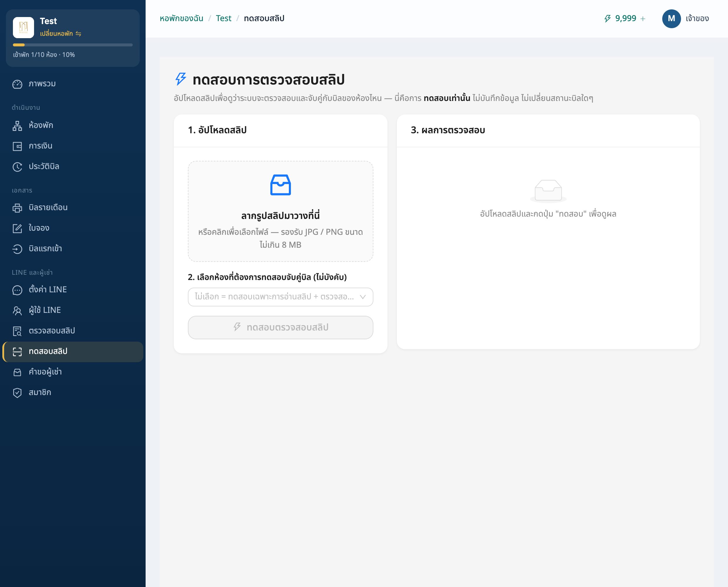
Task: Click the dropdown chevron arrow for room select
Action: pyautogui.click(x=363, y=297)
